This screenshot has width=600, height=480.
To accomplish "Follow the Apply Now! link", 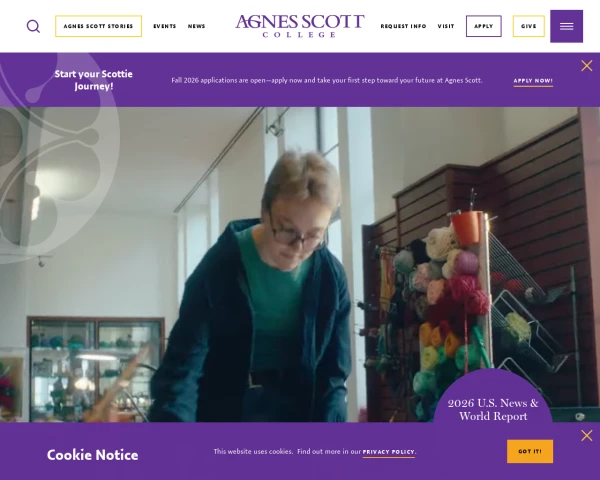I will (x=533, y=81).
